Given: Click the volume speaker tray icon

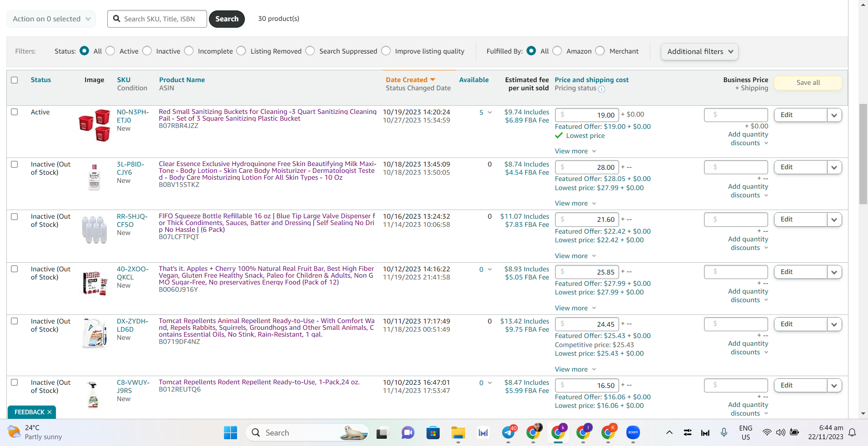Looking at the screenshot, I should tap(780, 432).
